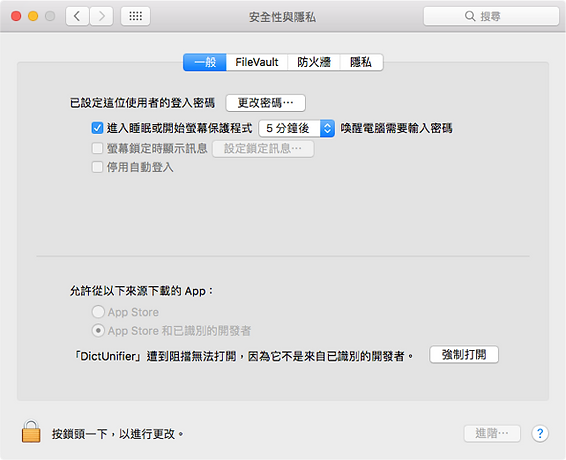Switch to the FileVault tab
566x460 pixels.
click(257, 62)
